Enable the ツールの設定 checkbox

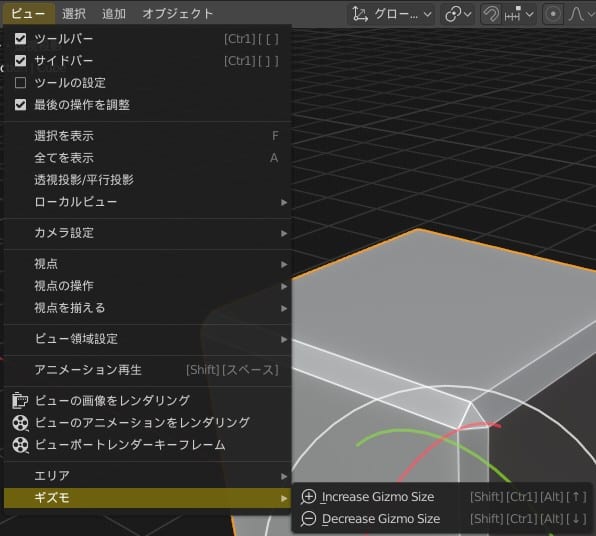tap(20, 82)
